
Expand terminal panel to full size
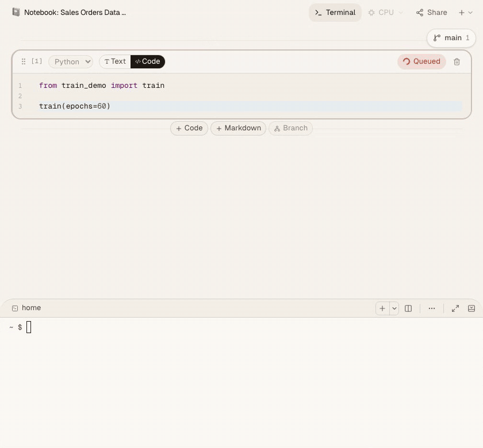455,308
